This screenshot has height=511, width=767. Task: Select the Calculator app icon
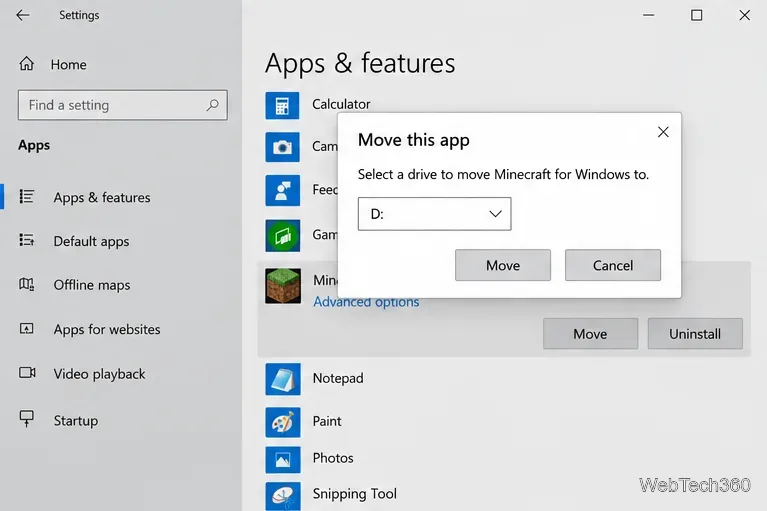pos(282,106)
